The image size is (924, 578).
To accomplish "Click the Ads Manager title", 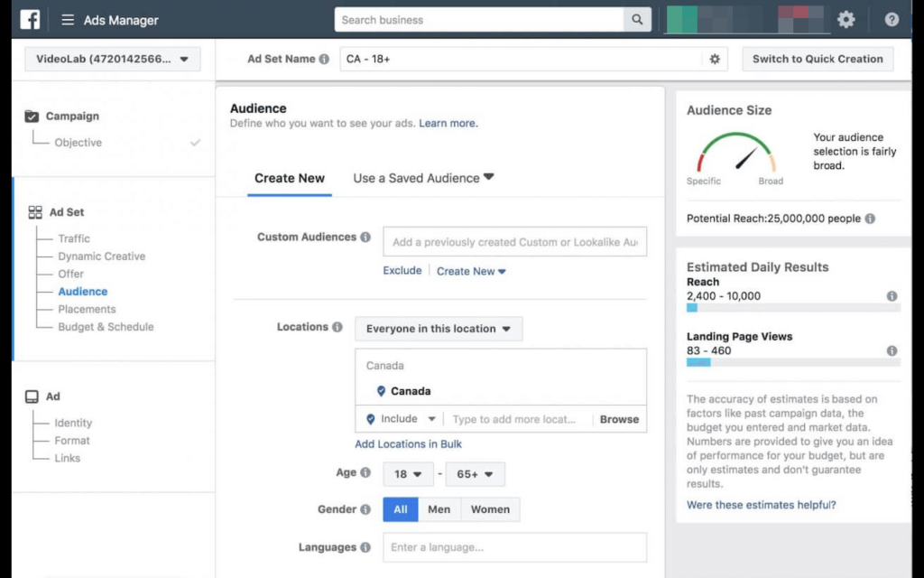I will point(121,20).
